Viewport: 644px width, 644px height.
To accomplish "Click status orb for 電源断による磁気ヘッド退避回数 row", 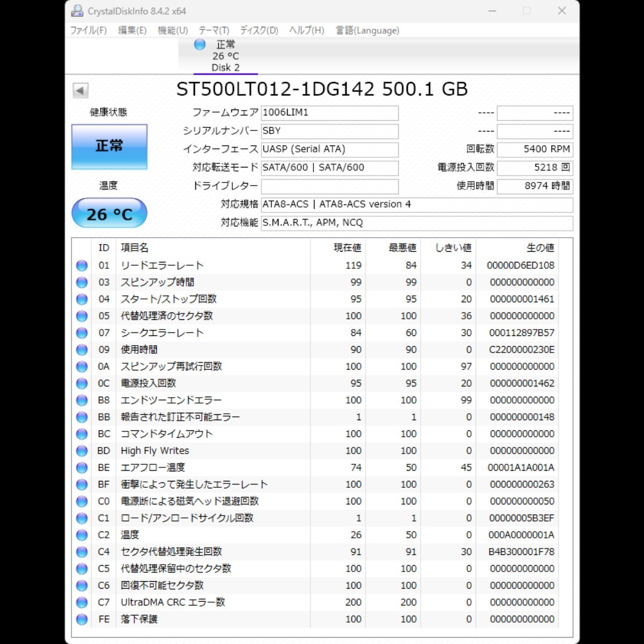I will pyautogui.click(x=82, y=501).
